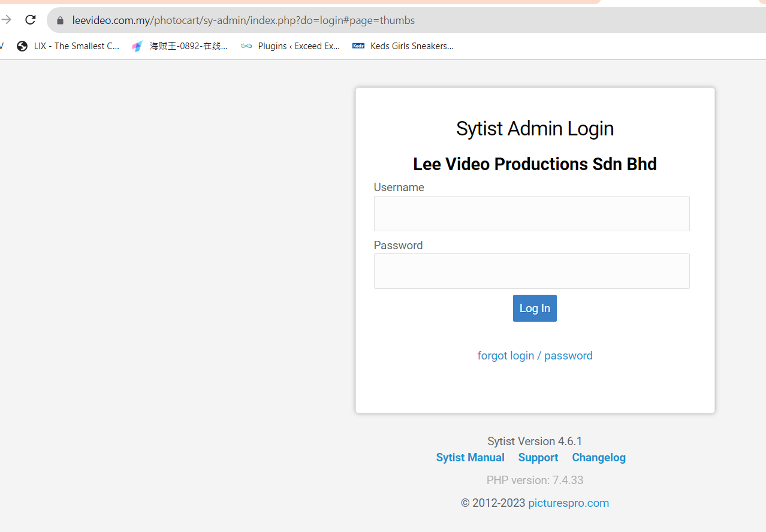The width and height of the screenshot is (766, 532).
Task: Open the Changelog link
Action: (599, 457)
